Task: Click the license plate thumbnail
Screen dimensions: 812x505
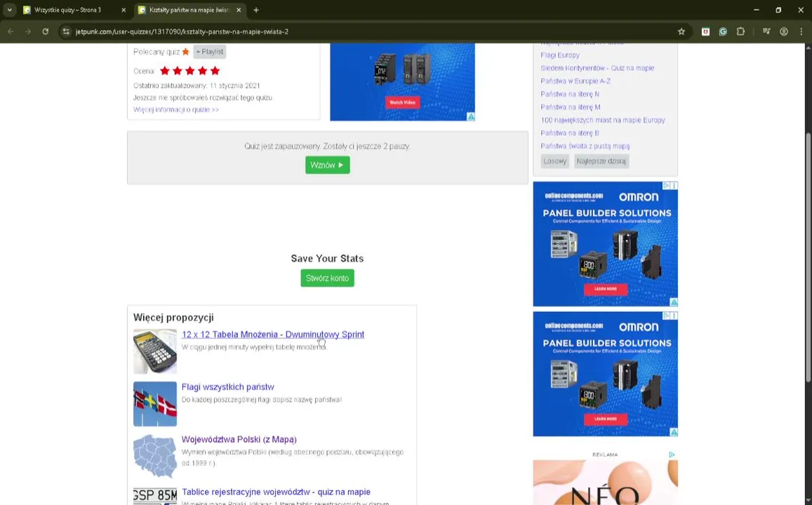Action: click(155, 496)
